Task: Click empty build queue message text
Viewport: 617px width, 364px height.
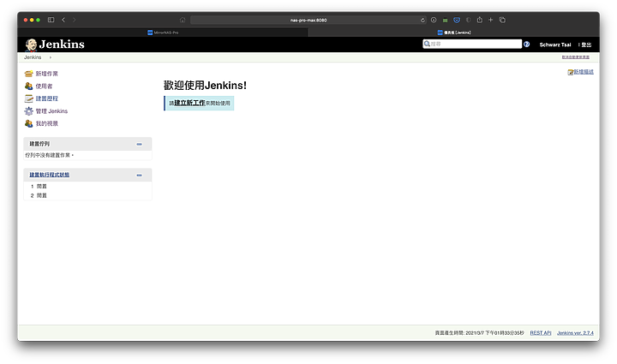Action: point(49,155)
